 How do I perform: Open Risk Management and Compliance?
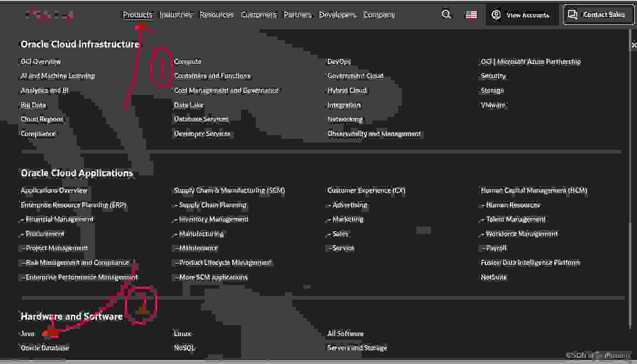click(75, 263)
